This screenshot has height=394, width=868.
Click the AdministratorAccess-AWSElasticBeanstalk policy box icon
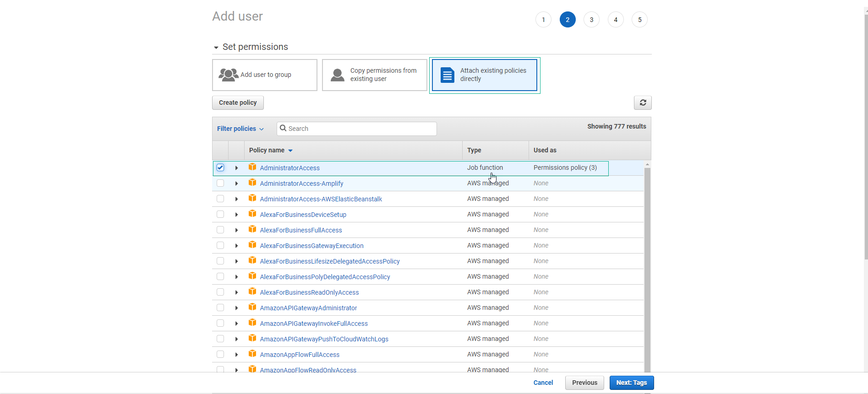pyautogui.click(x=252, y=198)
